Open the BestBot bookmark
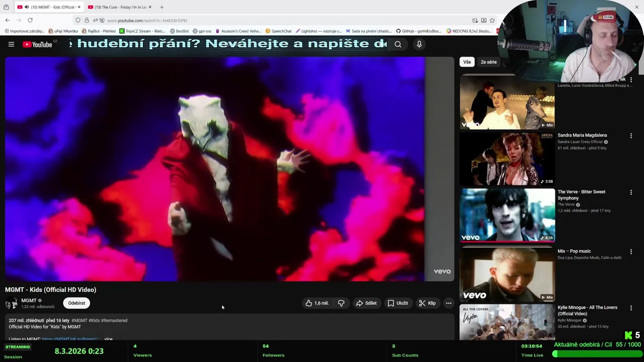This screenshot has width=644, height=362. [179, 31]
